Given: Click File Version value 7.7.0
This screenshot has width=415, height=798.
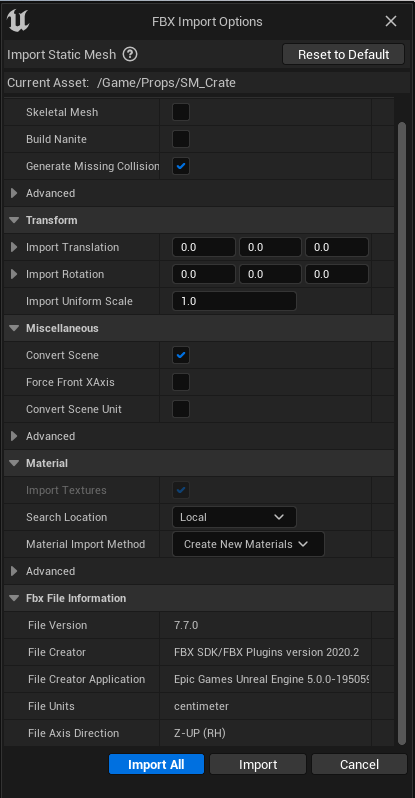Looking at the screenshot, I should (186, 625).
